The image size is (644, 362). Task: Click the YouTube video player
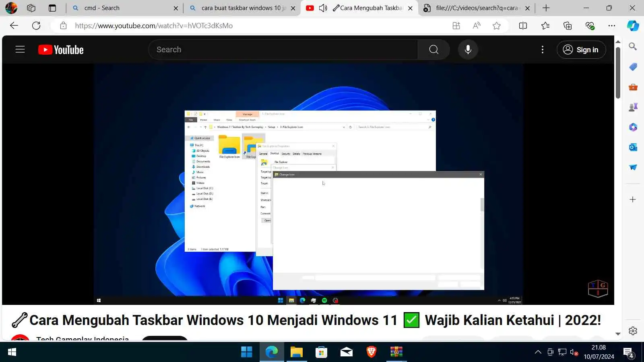click(x=308, y=184)
